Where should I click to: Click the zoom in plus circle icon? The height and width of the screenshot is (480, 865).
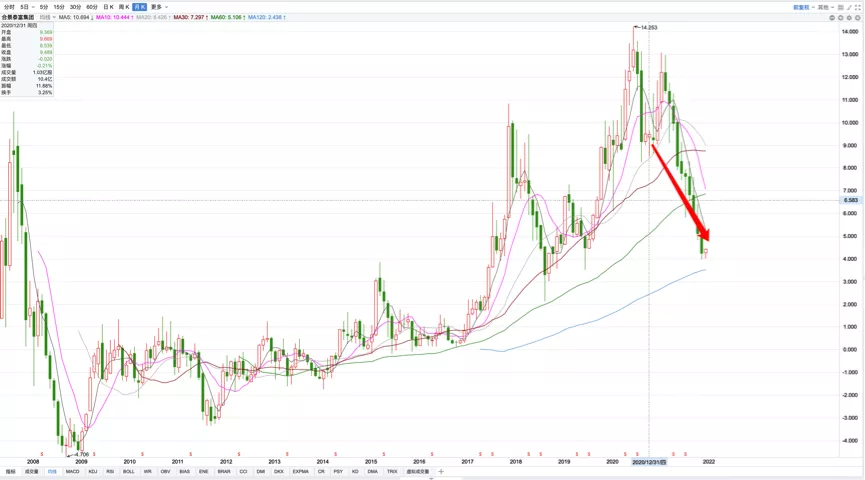click(841, 18)
